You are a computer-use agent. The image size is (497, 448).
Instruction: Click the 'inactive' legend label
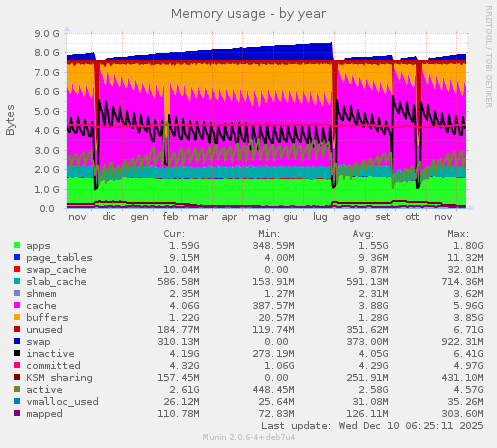pyautogui.click(x=50, y=354)
